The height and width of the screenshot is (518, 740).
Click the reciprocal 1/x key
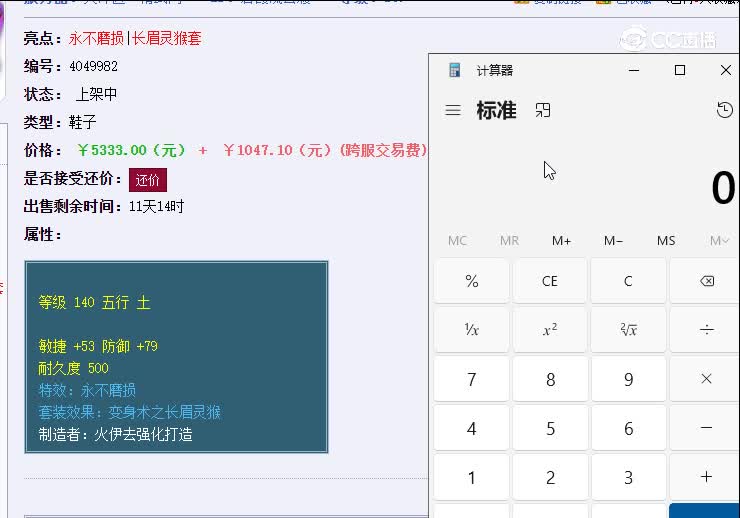(471, 329)
